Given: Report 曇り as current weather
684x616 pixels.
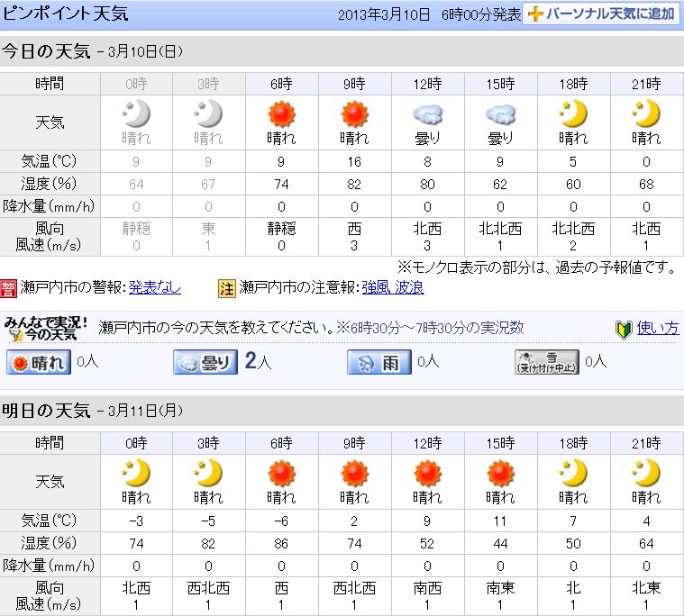Looking at the screenshot, I should point(205,362).
